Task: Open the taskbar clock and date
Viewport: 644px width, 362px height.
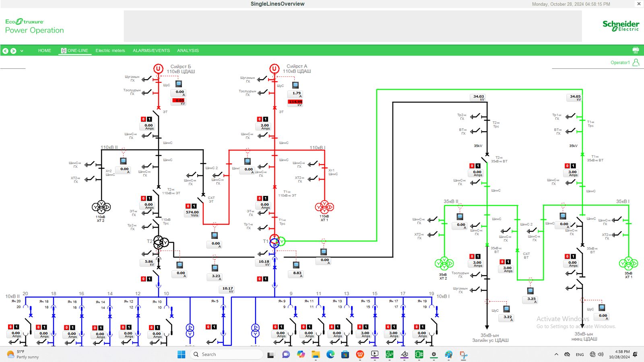Action: (619, 354)
